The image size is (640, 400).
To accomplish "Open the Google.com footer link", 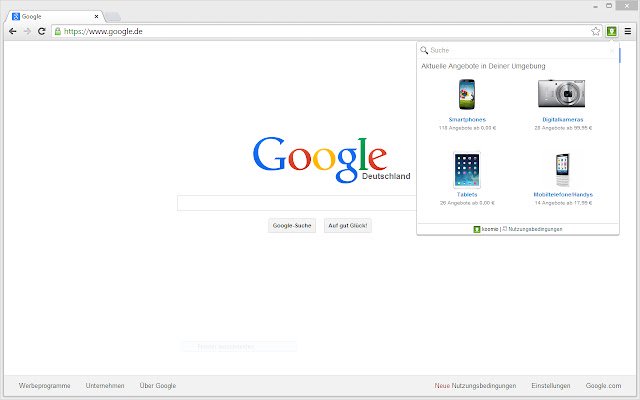I will (x=603, y=386).
